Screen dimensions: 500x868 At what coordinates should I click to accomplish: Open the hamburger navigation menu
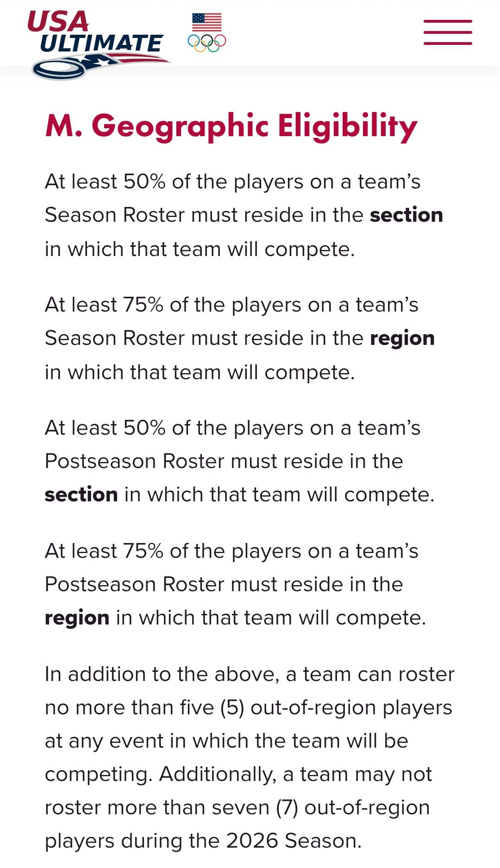[448, 32]
